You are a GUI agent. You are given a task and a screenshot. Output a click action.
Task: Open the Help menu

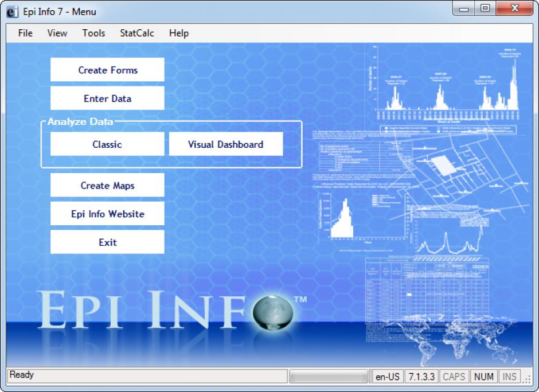[x=179, y=33]
